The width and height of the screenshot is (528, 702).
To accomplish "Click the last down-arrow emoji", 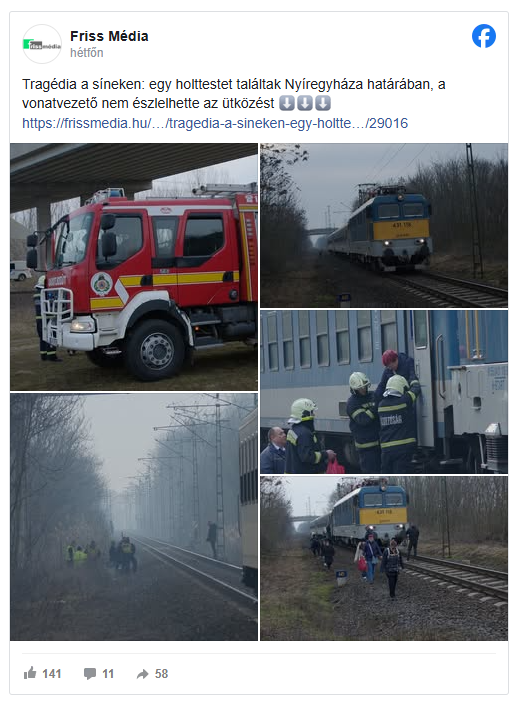I will 322,103.
